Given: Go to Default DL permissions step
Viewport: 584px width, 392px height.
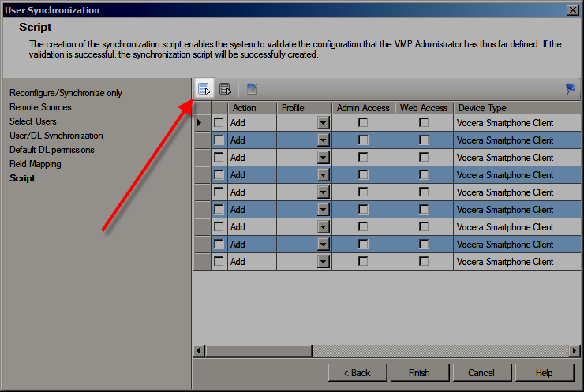Looking at the screenshot, I should click(52, 150).
